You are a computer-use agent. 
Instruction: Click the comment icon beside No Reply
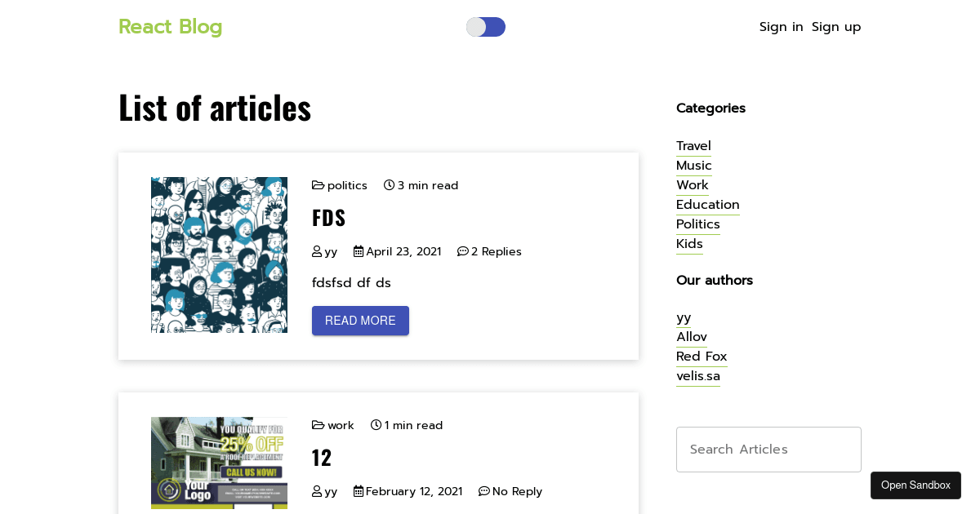pyautogui.click(x=484, y=491)
